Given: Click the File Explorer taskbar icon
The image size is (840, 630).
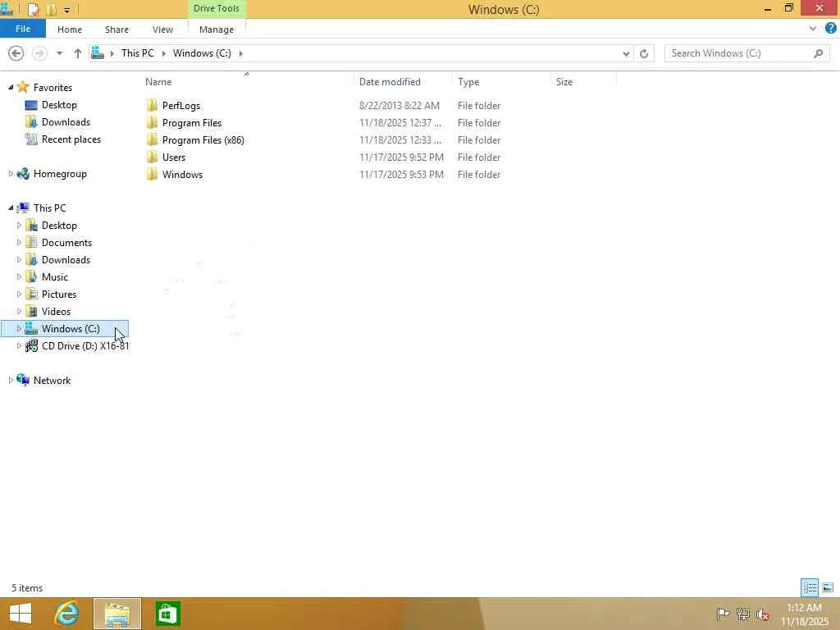Looking at the screenshot, I should pyautogui.click(x=117, y=614).
